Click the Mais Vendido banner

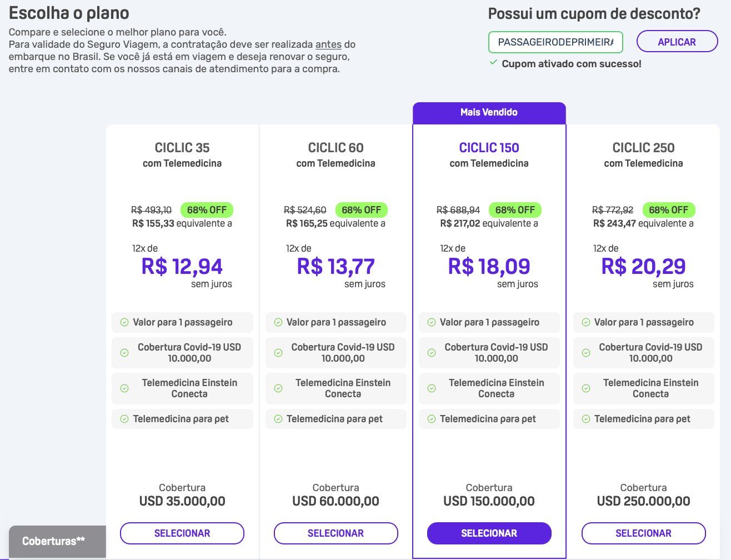tap(489, 113)
